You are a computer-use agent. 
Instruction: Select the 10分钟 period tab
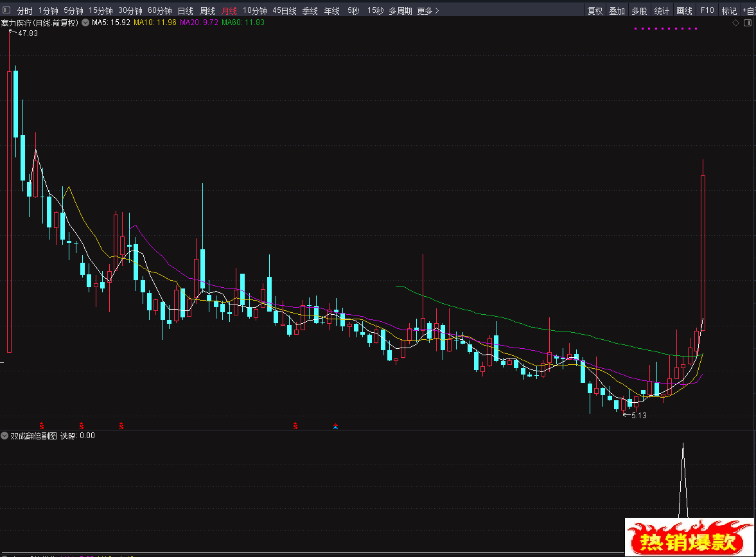pos(254,11)
